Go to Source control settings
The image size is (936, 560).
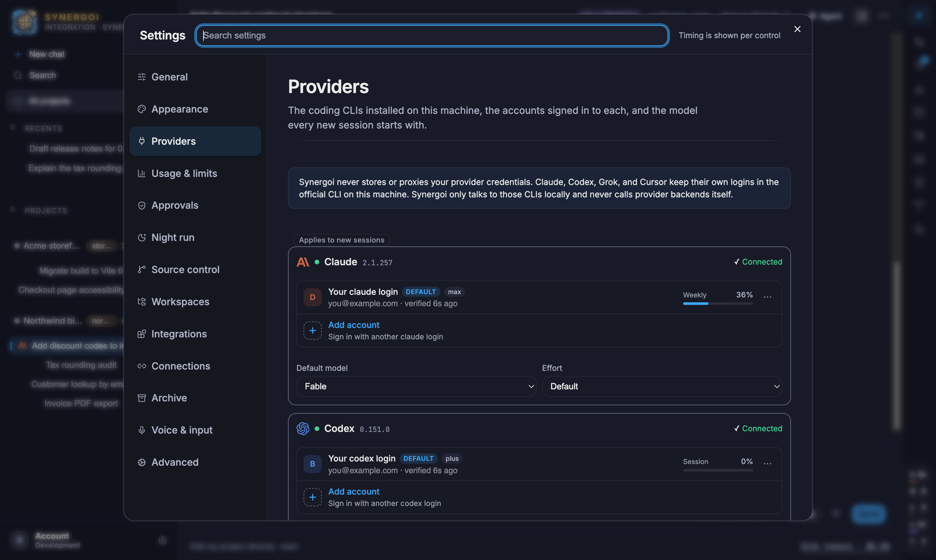click(x=195, y=270)
